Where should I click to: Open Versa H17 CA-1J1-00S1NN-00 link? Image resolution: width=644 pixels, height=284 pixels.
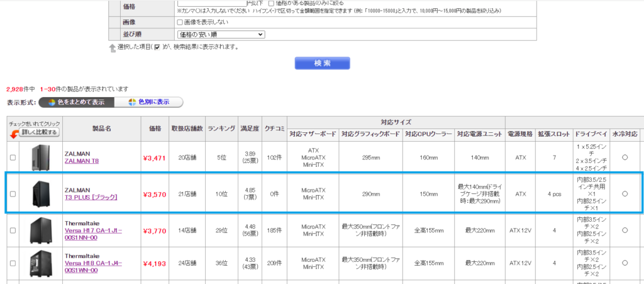point(93,234)
